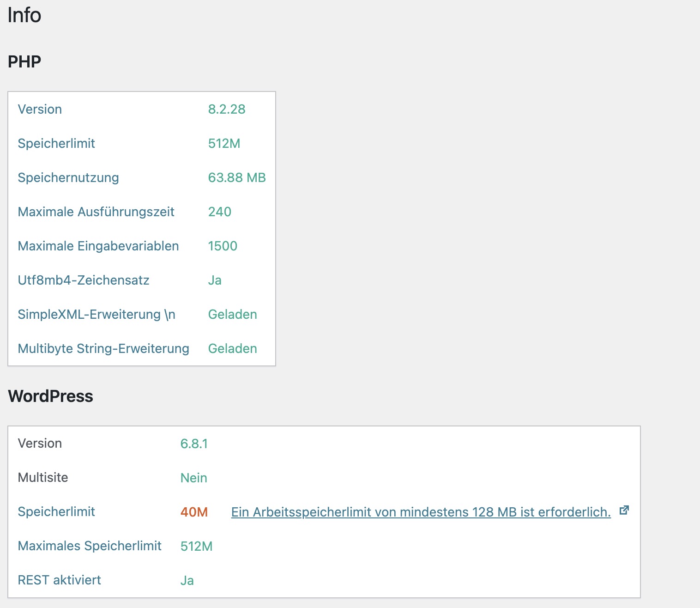
Task: Click the WordPress version value 6.8.1
Action: click(194, 444)
